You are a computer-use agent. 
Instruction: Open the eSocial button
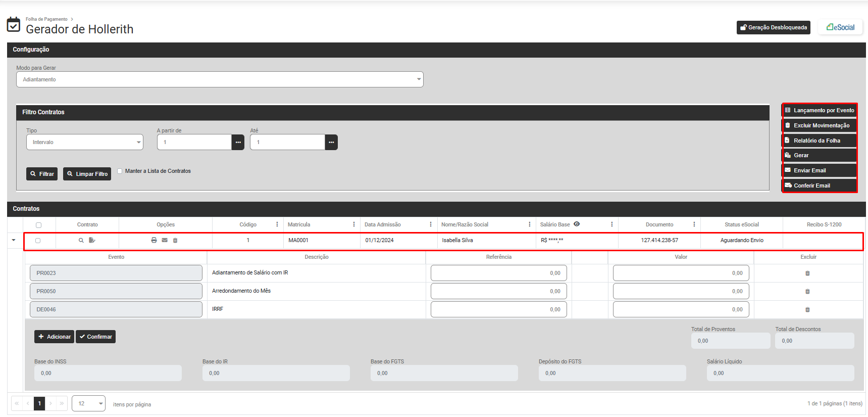point(841,27)
